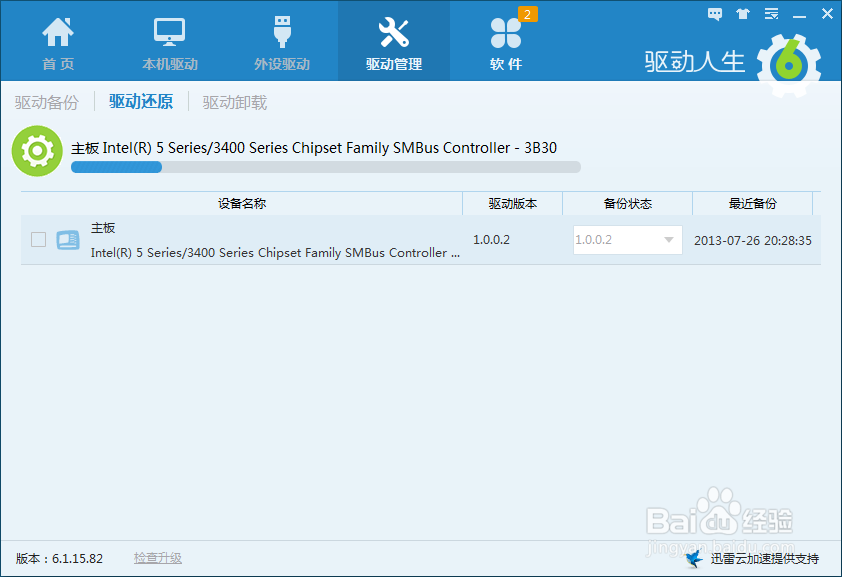Open the main menu list icon
The height and width of the screenshot is (577, 842).
pos(772,14)
